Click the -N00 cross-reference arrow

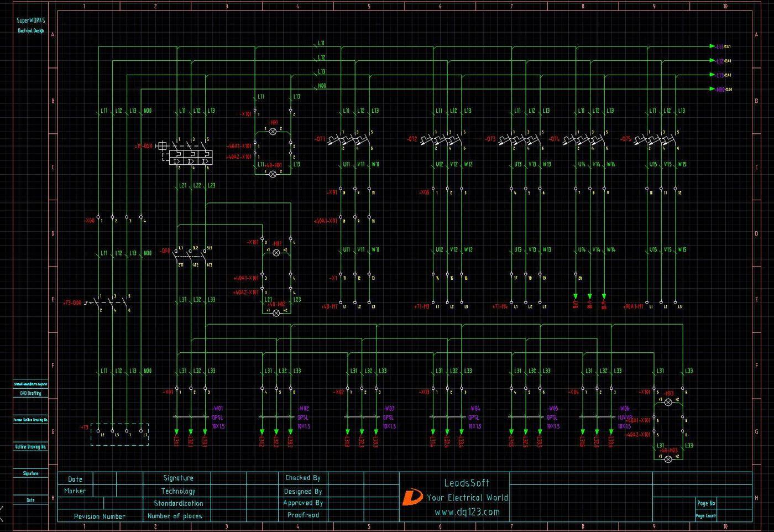pos(720,89)
